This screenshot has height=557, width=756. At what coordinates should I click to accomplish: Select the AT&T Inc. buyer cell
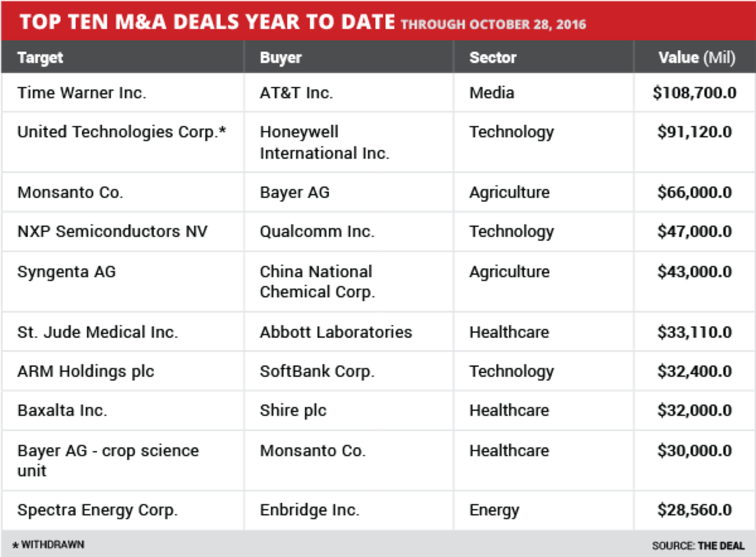tap(297, 93)
